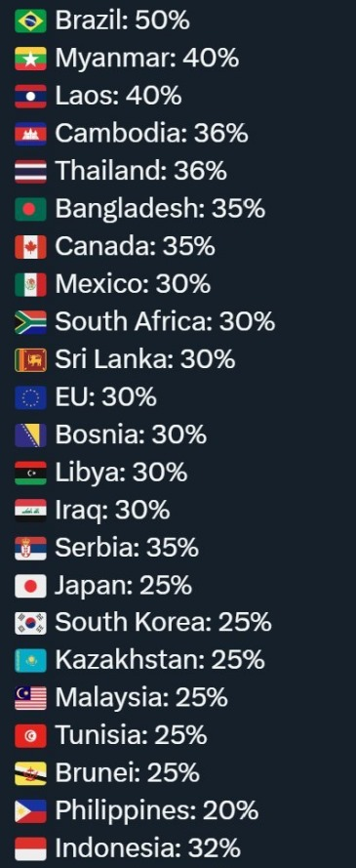The width and height of the screenshot is (356, 868).
Task: Select the Sri Lanka flag emoji
Action: [30, 360]
